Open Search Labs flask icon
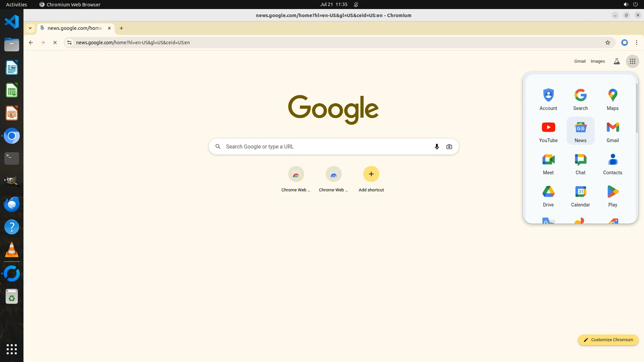Screen dimensions: 644x362 (616, 61)
